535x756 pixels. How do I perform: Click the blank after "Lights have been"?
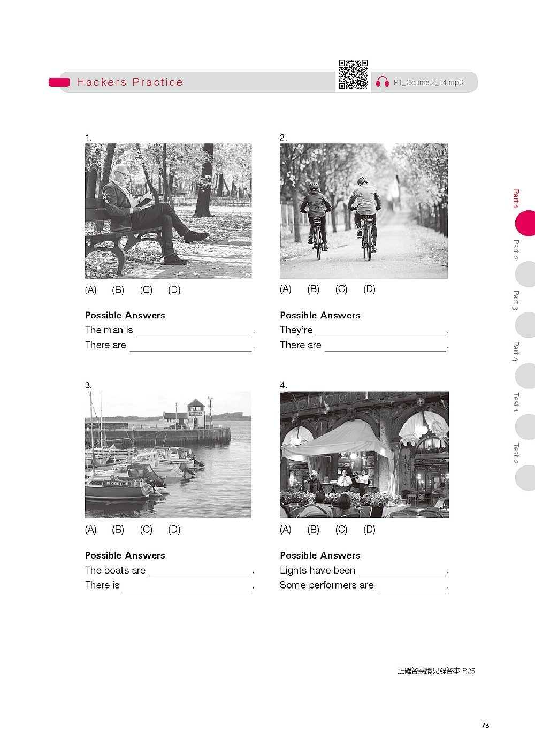coord(402,571)
